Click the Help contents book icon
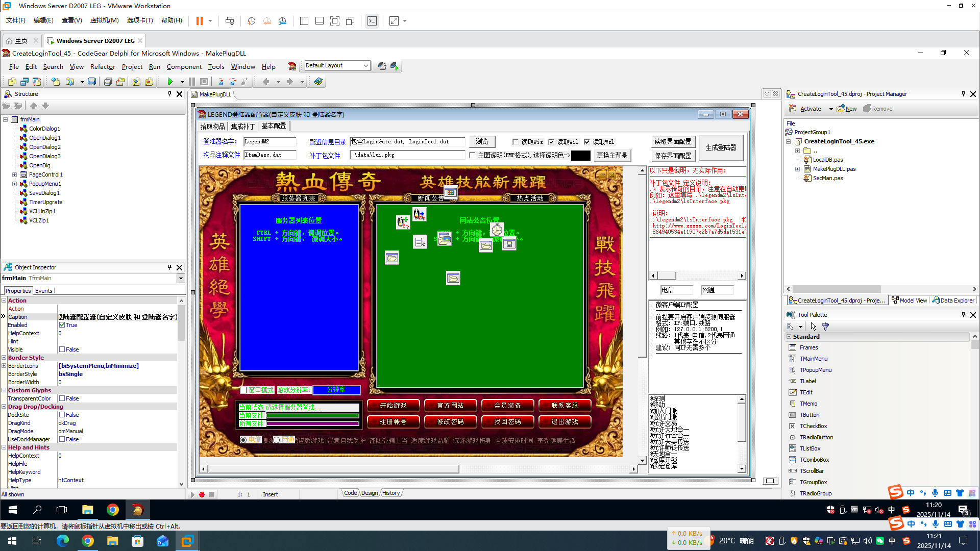Screen dimensions: 980x551 318,82
